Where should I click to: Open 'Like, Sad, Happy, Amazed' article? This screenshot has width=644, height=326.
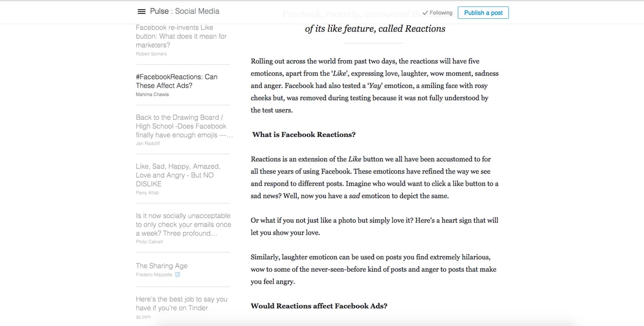pyautogui.click(x=178, y=175)
